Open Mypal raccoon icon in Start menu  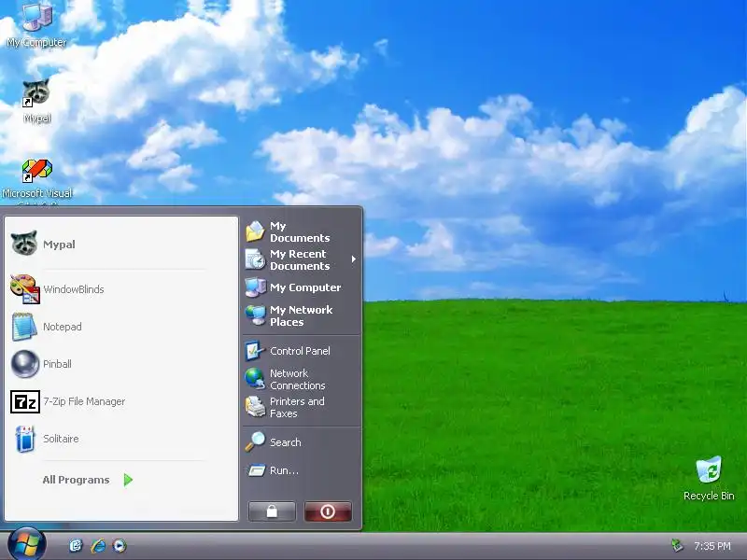24,244
